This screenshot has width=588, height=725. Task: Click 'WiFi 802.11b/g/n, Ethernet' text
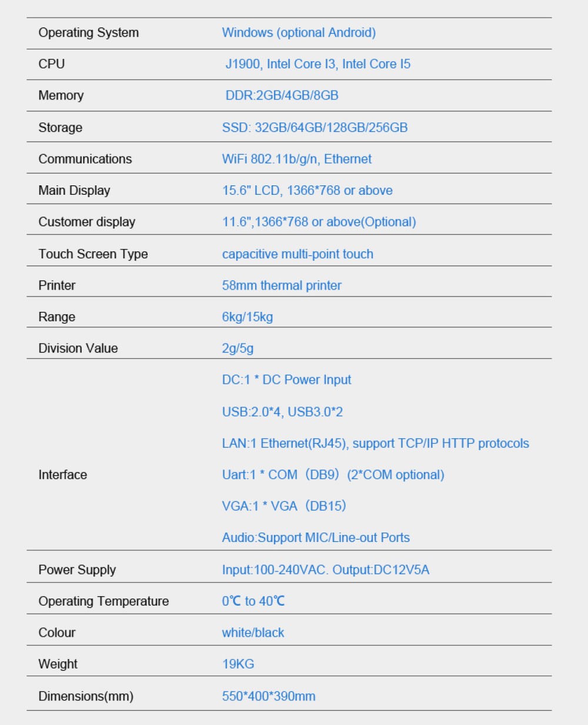[x=297, y=159]
